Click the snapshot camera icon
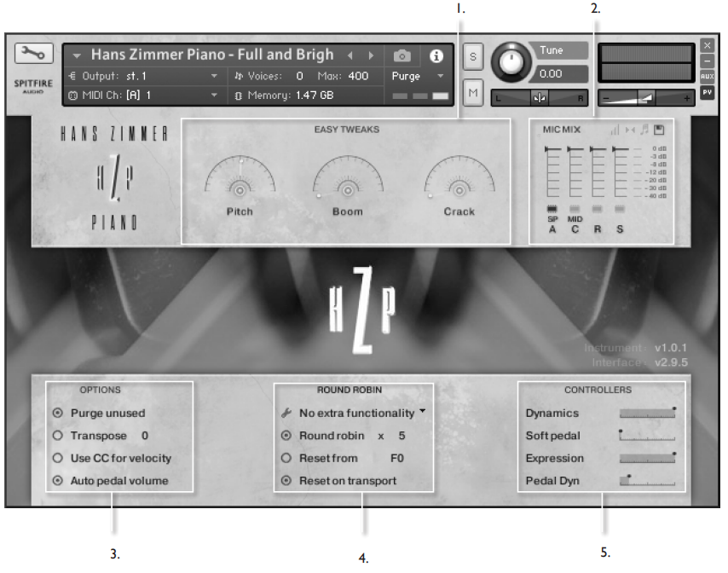728x573 pixels. pos(402,55)
